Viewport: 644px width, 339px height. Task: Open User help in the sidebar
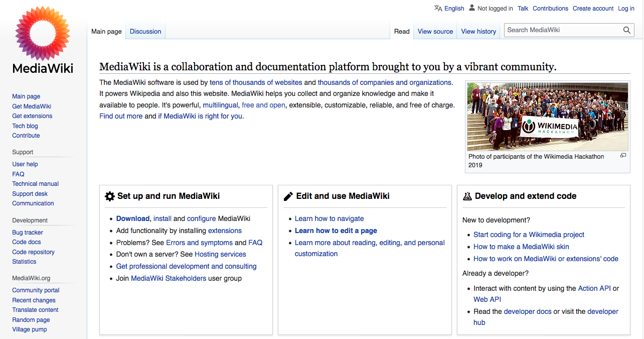25,164
